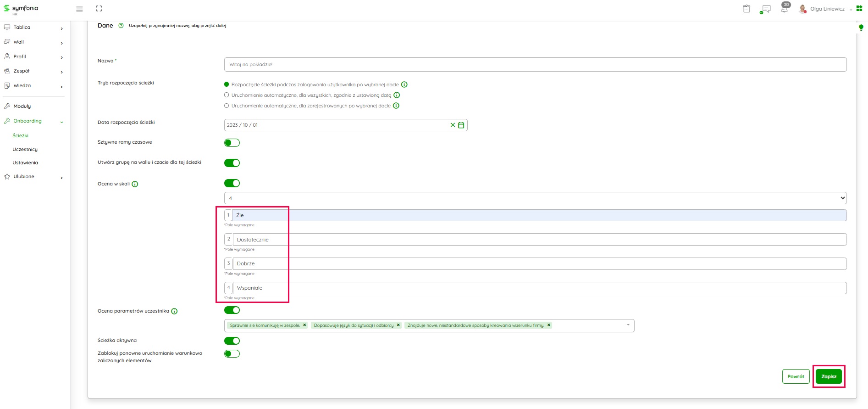Image resolution: width=868 pixels, height=409 pixels.
Task: Click the Nazwa input field
Action: point(535,64)
